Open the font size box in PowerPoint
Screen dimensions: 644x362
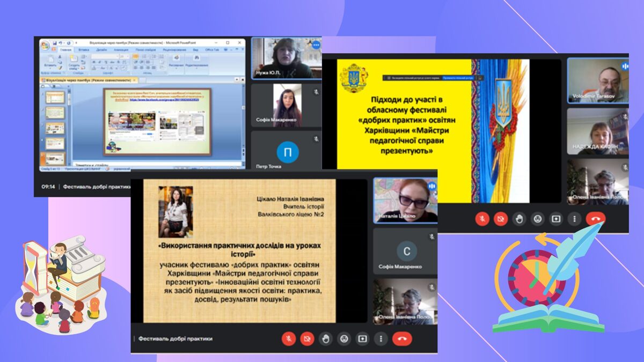(123, 56)
